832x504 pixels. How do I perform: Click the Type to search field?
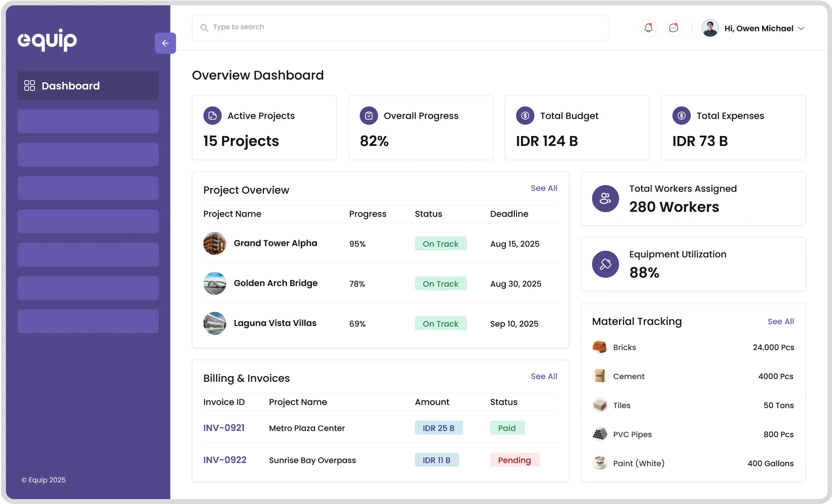(x=400, y=28)
